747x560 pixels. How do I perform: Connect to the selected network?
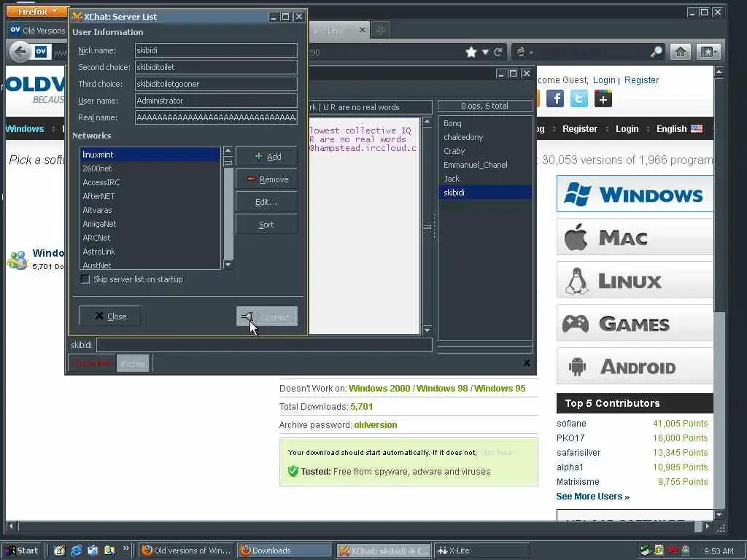tap(267, 316)
